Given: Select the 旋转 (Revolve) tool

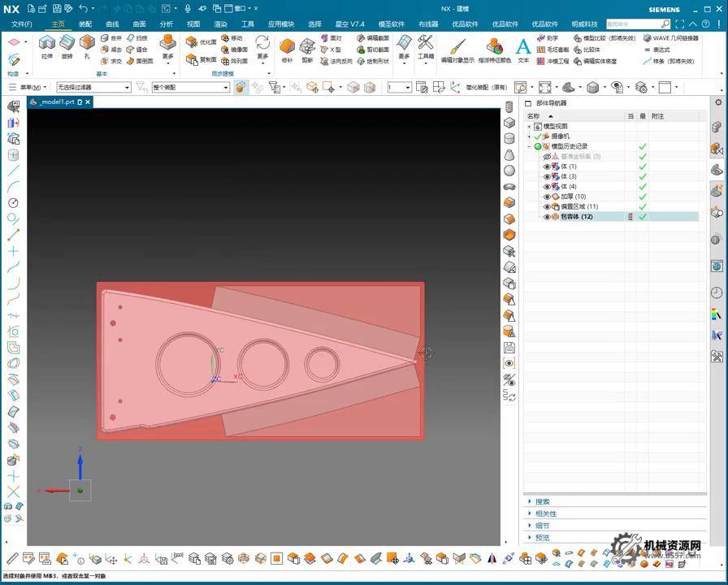Looking at the screenshot, I should (x=67, y=45).
